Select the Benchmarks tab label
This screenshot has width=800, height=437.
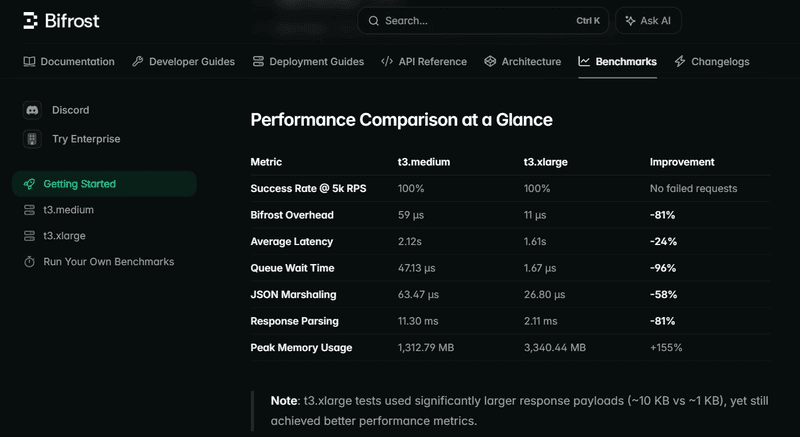(626, 62)
